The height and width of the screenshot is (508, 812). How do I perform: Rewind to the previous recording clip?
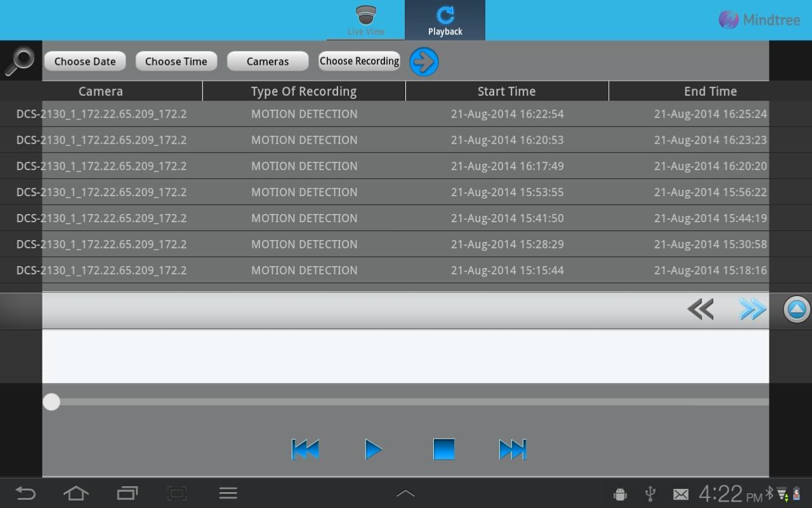pyautogui.click(x=305, y=449)
